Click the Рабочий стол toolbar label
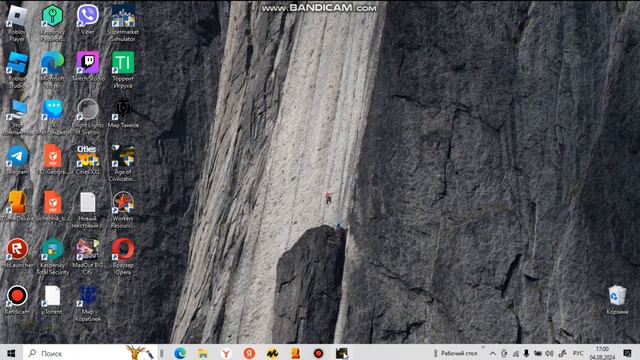The height and width of the screenshot is (360, 640). (459, 353)
